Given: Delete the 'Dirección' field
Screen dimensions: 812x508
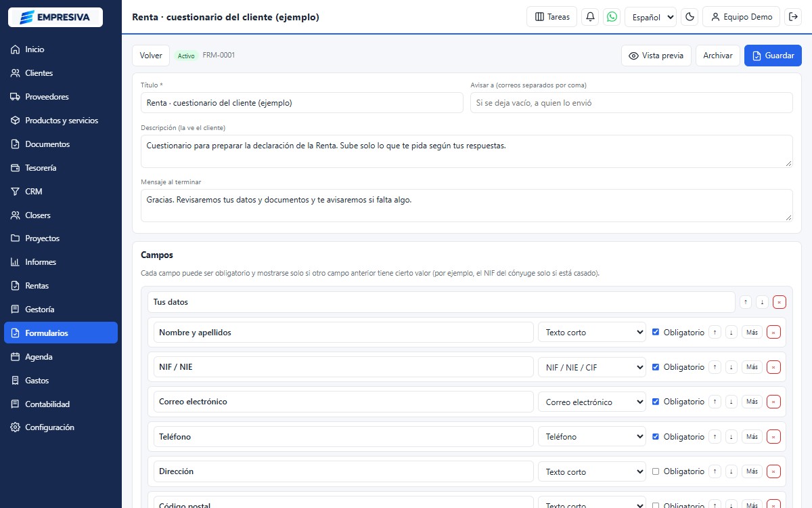Looking at the screenshot, I should pos(773,471).
